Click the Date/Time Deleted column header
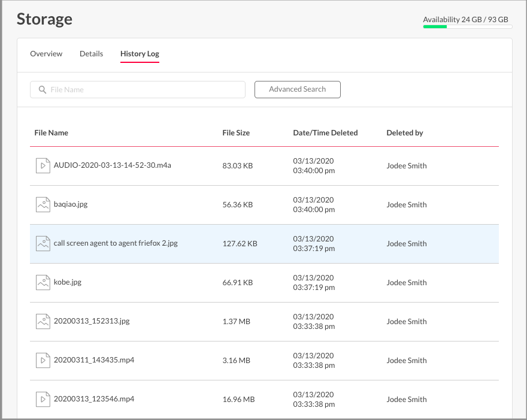This screenshot has height=420, width=527. pos(325,133)
